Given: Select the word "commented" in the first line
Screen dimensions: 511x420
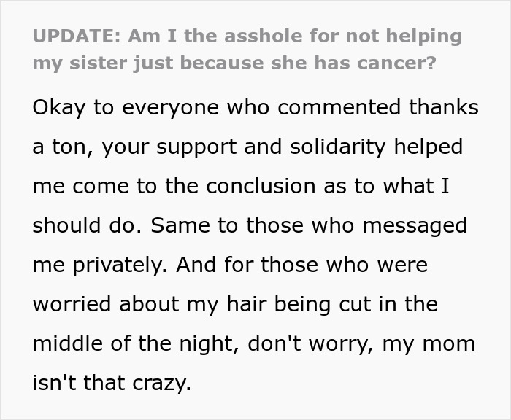Looking at the screenshot, I should [339, 107].
